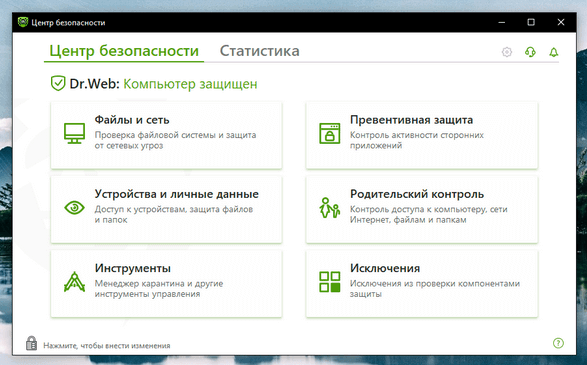Image resolution: width=587 pixels, height=365 pixels.
Task: Open the Файлы и сеть heading
Action: [x=132, y=120]
